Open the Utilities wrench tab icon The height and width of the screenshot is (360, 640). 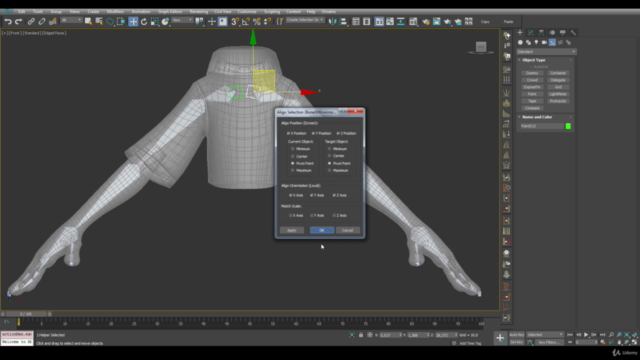pyautogui.click(x=573, y=32)
